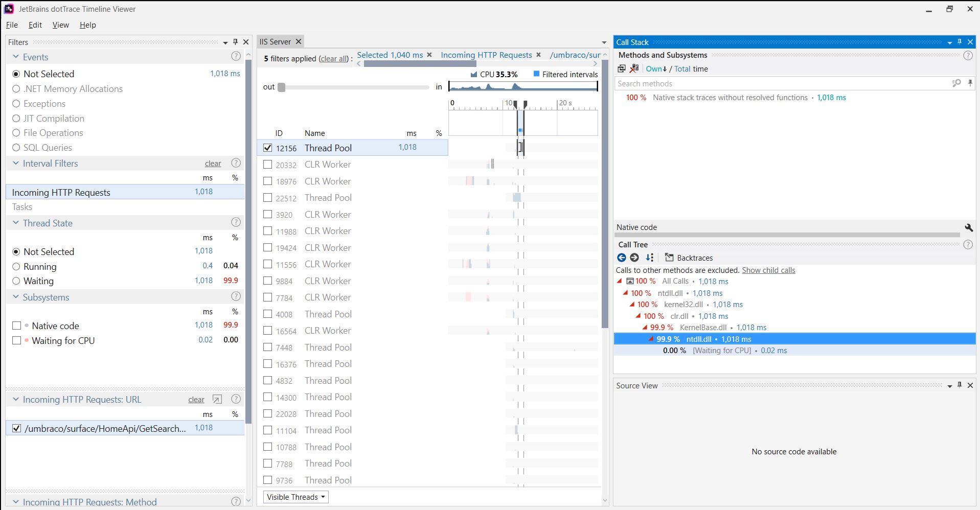
Task: Click the Show child calls link
Action: click(x=768, y=270)
